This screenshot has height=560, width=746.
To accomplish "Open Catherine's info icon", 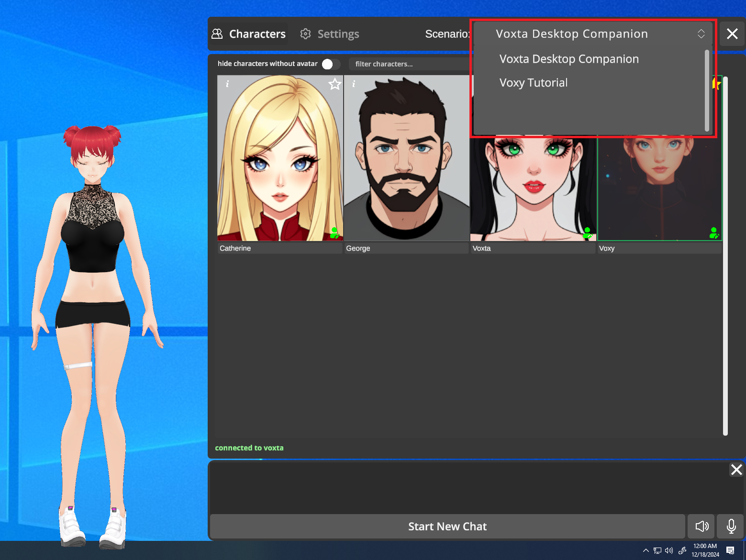I will tap(227, 84).
